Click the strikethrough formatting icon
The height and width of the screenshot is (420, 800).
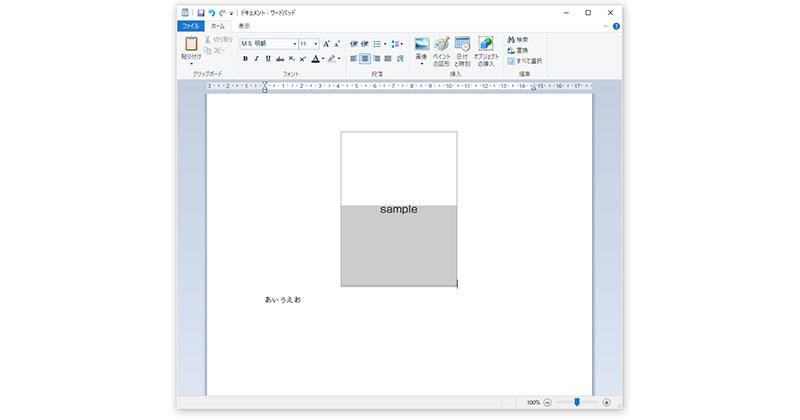(280, 59)
